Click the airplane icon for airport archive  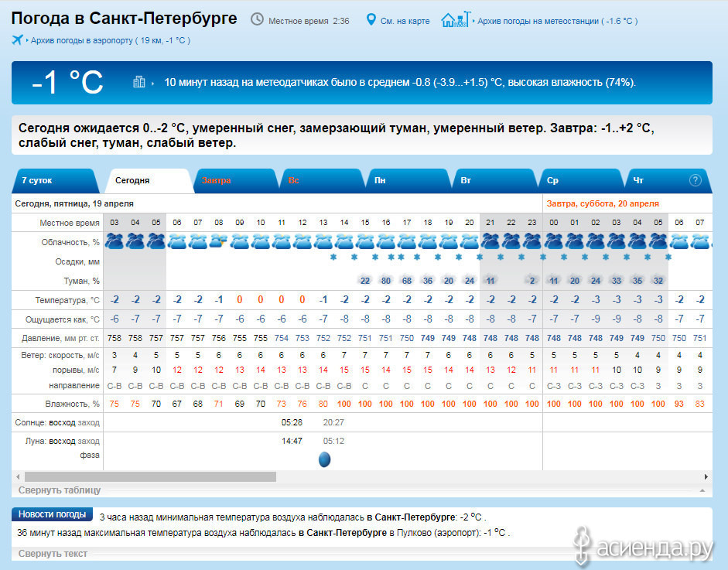point(17,40)
